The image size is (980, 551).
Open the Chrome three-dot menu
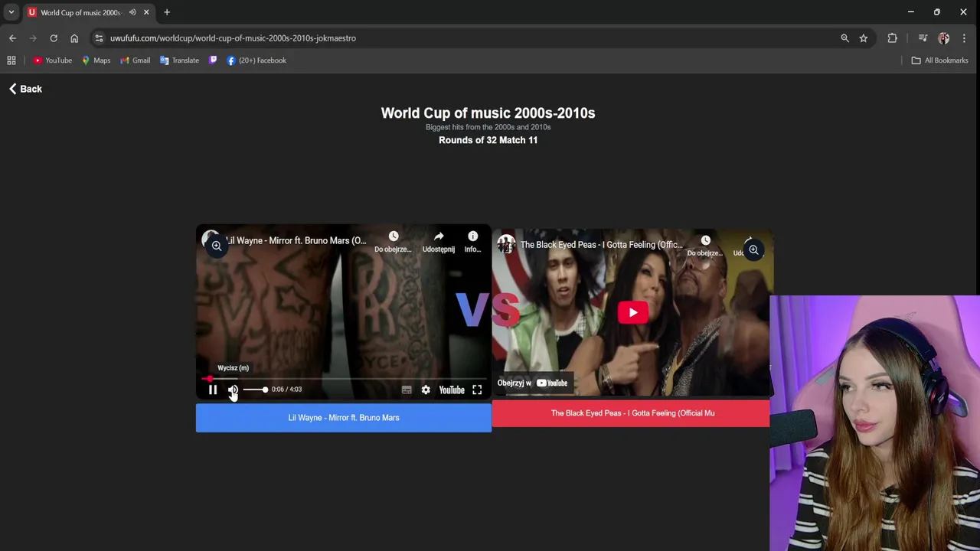click(964, 38)
